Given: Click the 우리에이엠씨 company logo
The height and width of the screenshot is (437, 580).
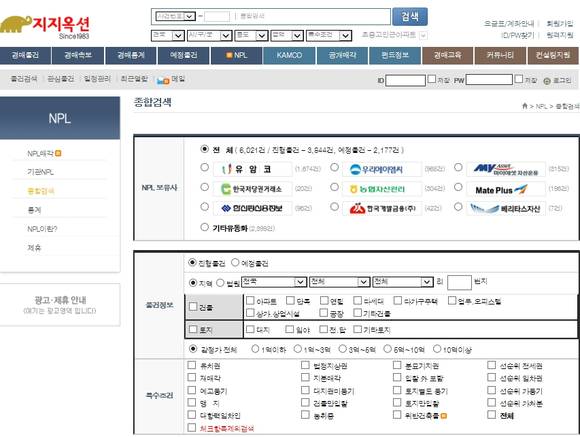Looking at the screenshot, I should click(x=381, y=169).
